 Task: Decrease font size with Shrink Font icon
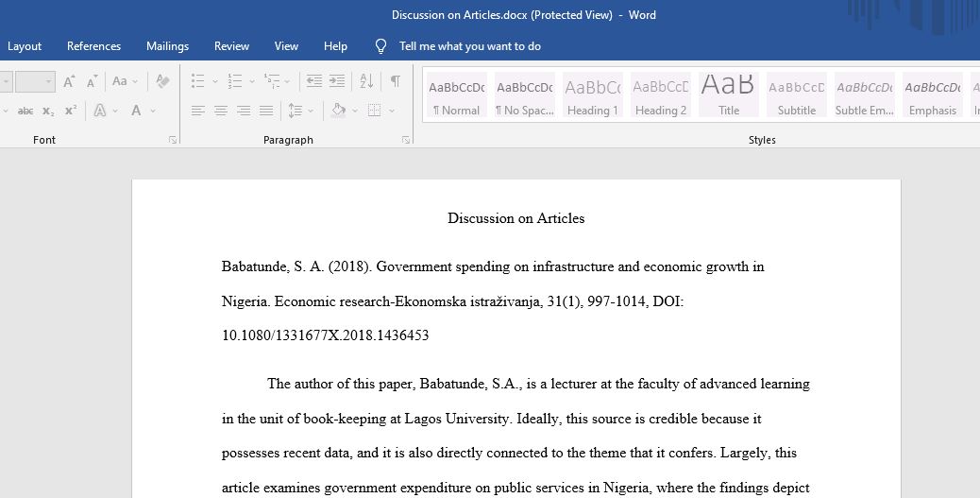[x=92, y=81]
